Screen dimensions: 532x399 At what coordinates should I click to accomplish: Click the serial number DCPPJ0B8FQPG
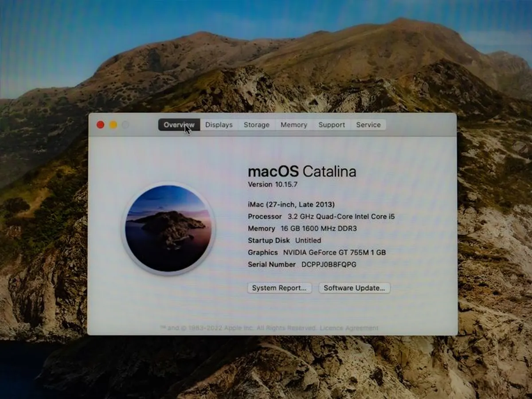click(329, 264)
